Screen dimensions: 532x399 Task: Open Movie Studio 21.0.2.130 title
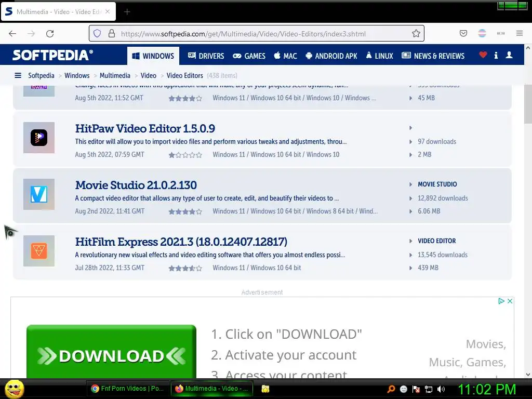136,185
